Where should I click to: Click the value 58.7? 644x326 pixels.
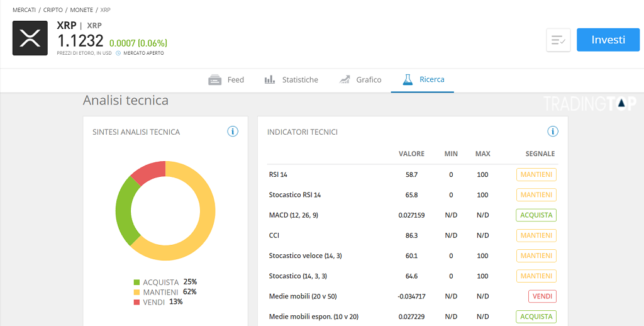tap(411, 175)
